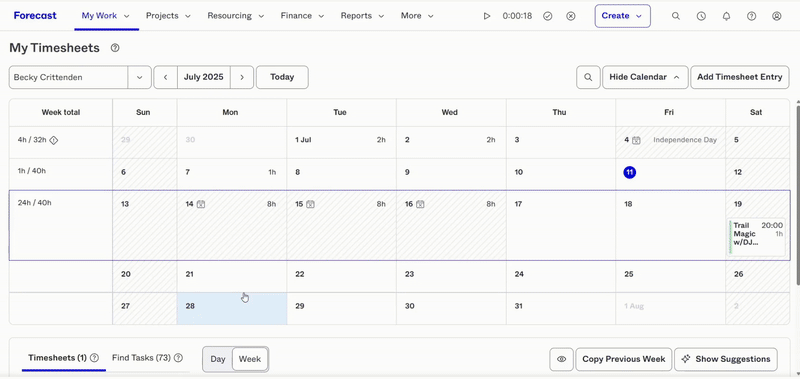Open the Create dropdown button
800x379 pixels.
pyautogui.click(x=622, y=16)
